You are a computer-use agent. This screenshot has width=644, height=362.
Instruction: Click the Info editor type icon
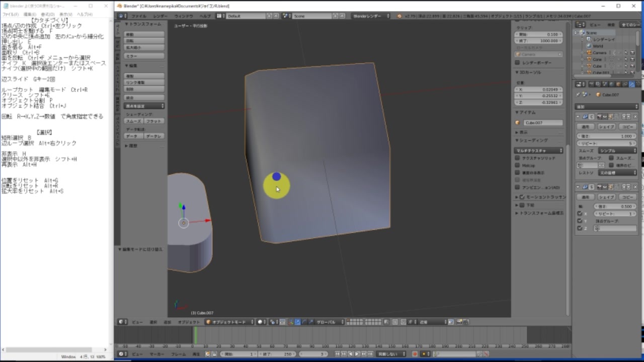(x=121, y=16)
